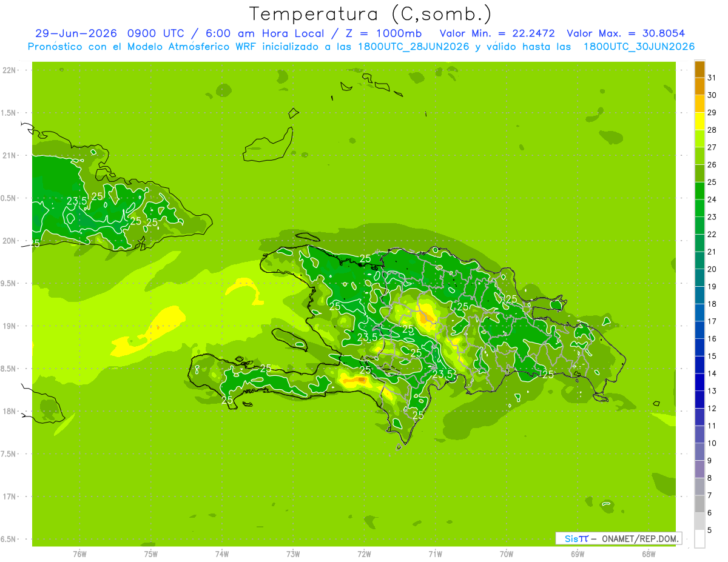The width and height of the screenshot is (728, 562).
Task: Click the 69W longitude axis label
Action: 578,554
